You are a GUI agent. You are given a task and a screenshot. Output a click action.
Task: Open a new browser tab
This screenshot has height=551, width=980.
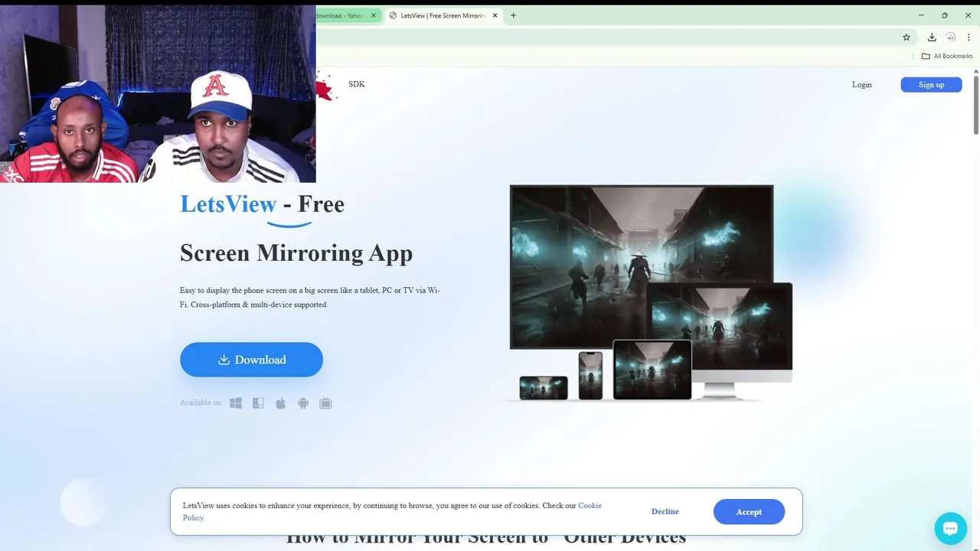[x=513, y=15]
